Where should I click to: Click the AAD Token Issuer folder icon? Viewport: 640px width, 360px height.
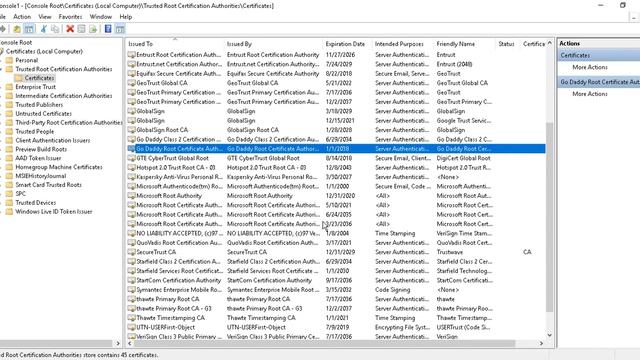click(x=9, y=158)
